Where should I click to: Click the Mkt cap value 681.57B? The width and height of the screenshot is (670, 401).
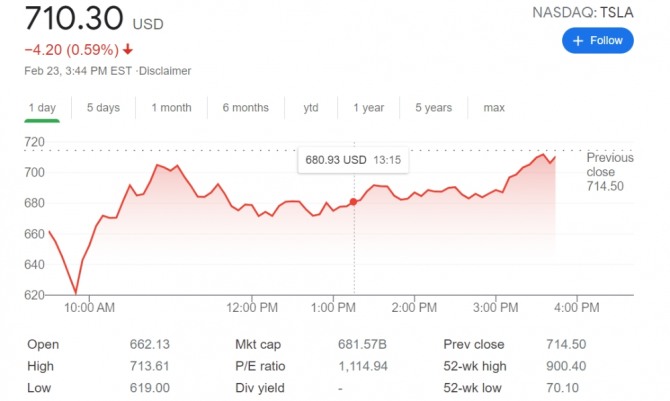[362, 344]
